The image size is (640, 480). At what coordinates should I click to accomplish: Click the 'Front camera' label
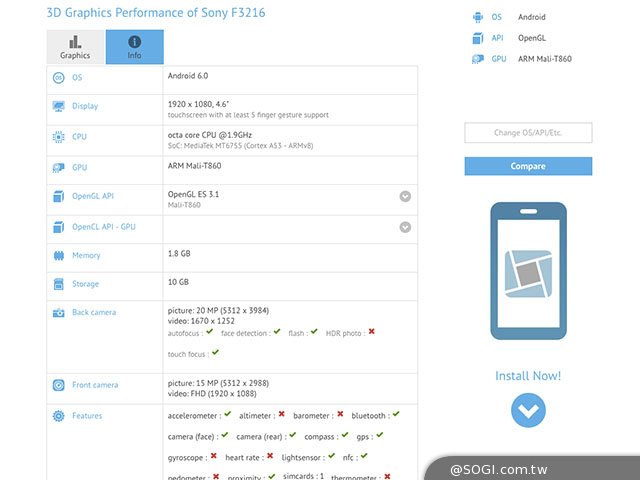click(x=95, y=385)
